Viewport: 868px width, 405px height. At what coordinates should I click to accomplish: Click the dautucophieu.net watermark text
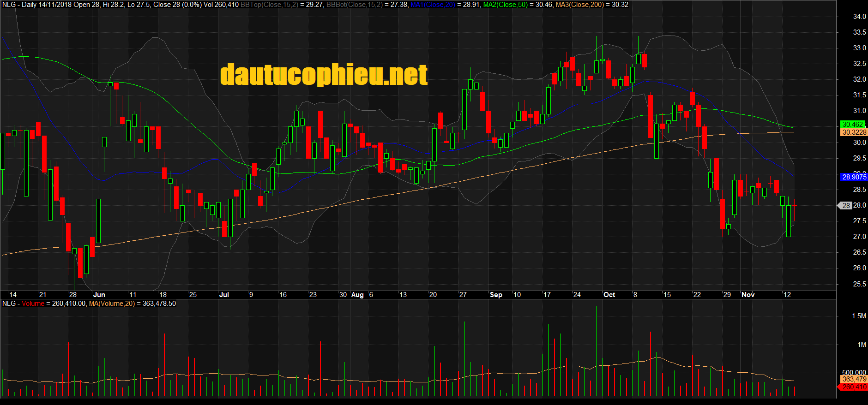(324, 75)
